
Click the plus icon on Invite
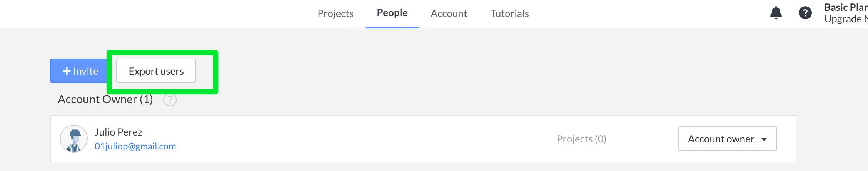(67, 71)
